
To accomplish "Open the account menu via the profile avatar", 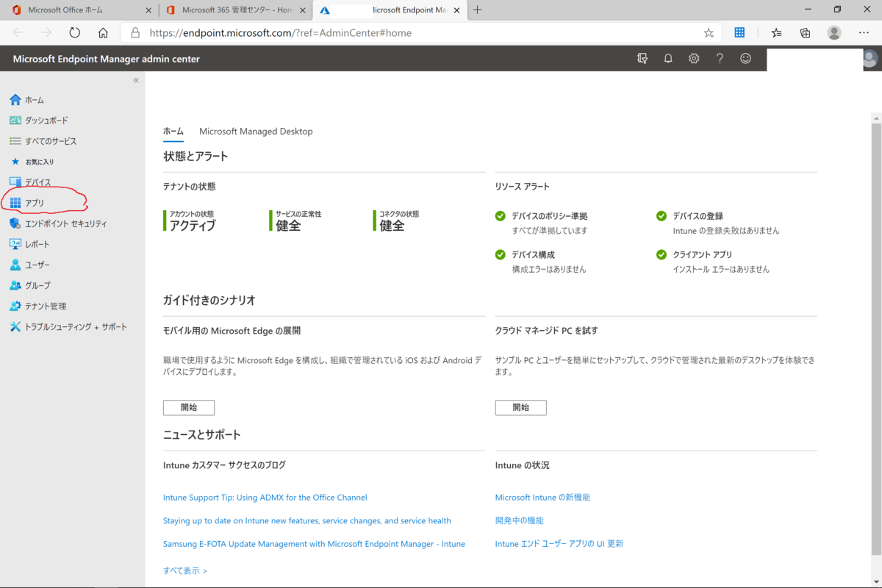I will 870,58.
